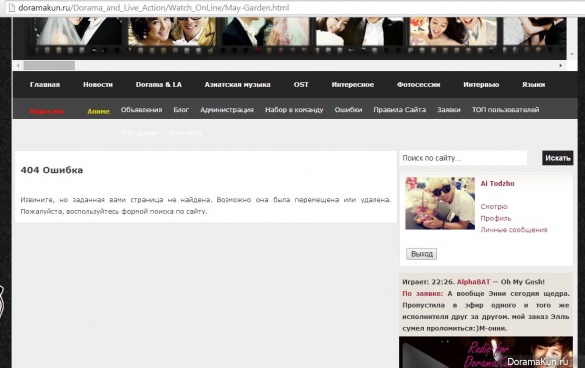585x368 pixels.
Task: Open the Главная menu item
Action: (45, 85)
